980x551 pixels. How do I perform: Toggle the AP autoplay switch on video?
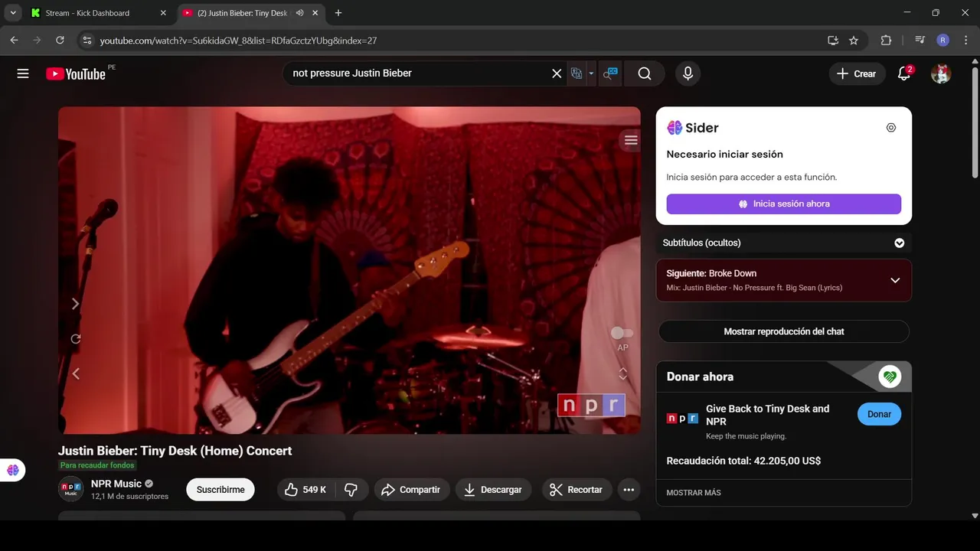click(x=622, y=333)
